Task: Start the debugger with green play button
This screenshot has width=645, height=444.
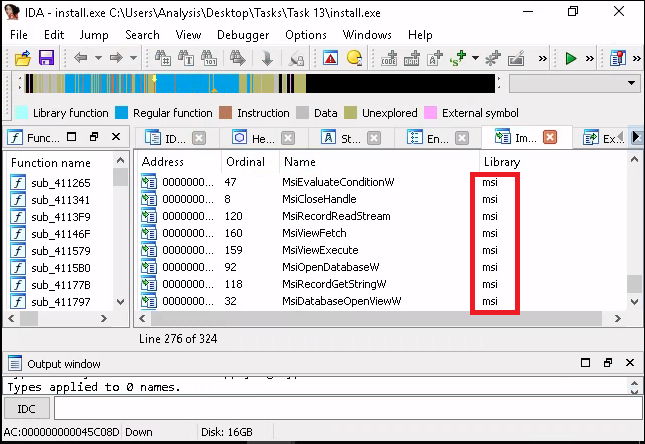Action: point(571,58)
